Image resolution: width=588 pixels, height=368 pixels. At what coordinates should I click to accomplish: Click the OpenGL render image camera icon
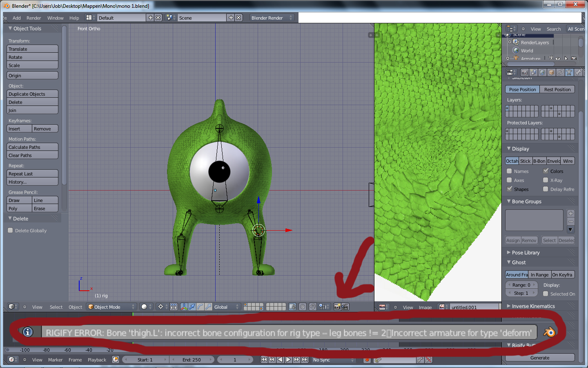coord(337,307)
